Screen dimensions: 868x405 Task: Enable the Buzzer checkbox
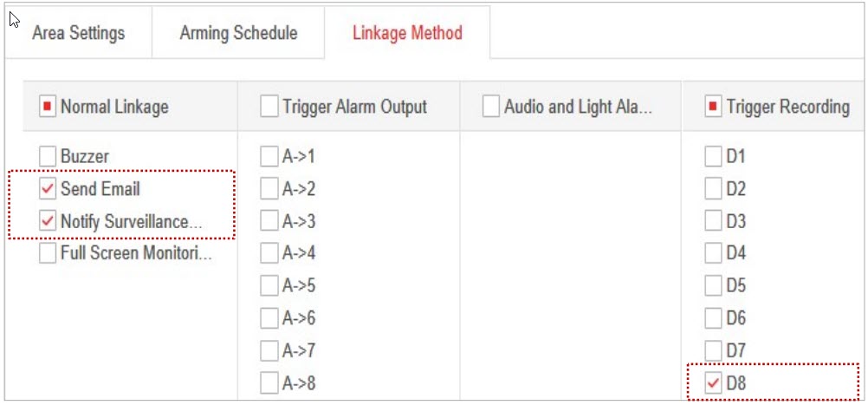48,157
